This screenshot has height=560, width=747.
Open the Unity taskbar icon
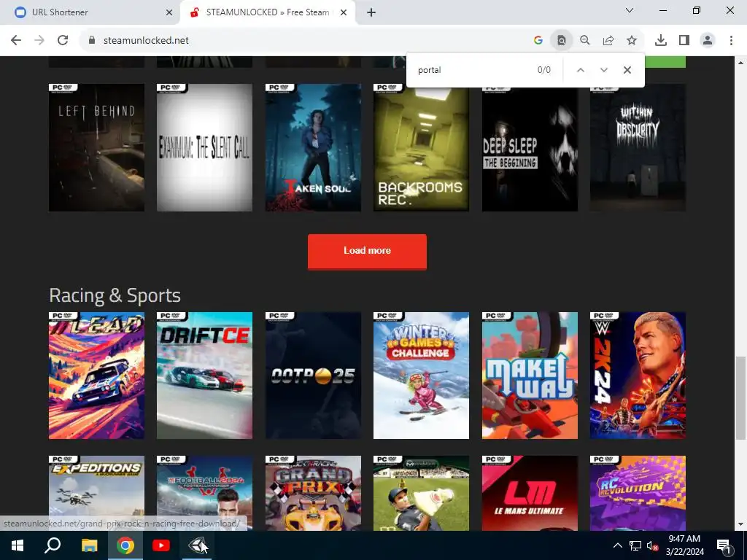(x=197, y=545)
